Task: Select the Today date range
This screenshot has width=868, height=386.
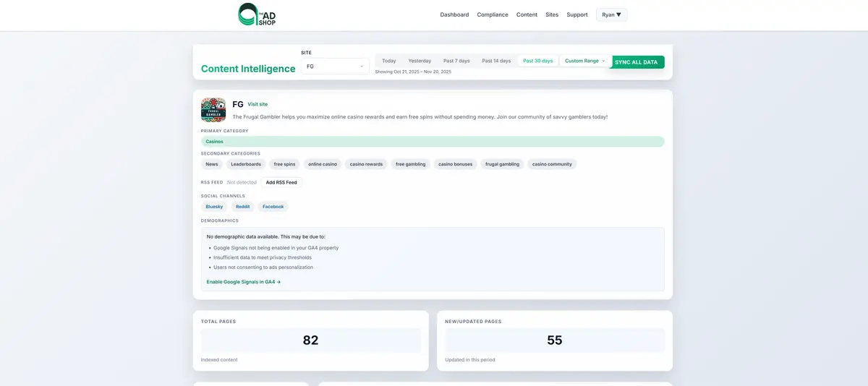Action: [389, 61]
